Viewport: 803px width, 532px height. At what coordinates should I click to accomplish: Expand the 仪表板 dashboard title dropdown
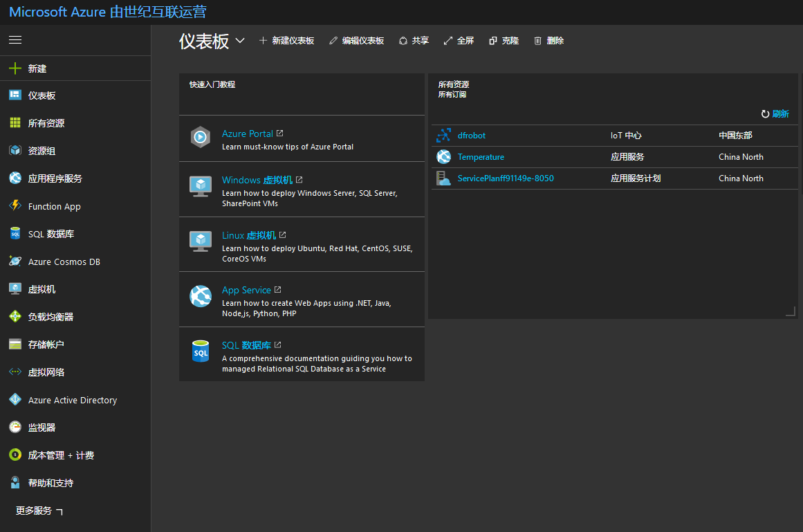pos(240,41)
